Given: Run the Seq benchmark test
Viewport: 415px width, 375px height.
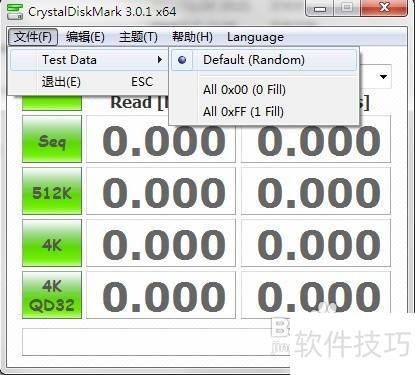Looking at the screenshot, I should click(x=52, y=139).
